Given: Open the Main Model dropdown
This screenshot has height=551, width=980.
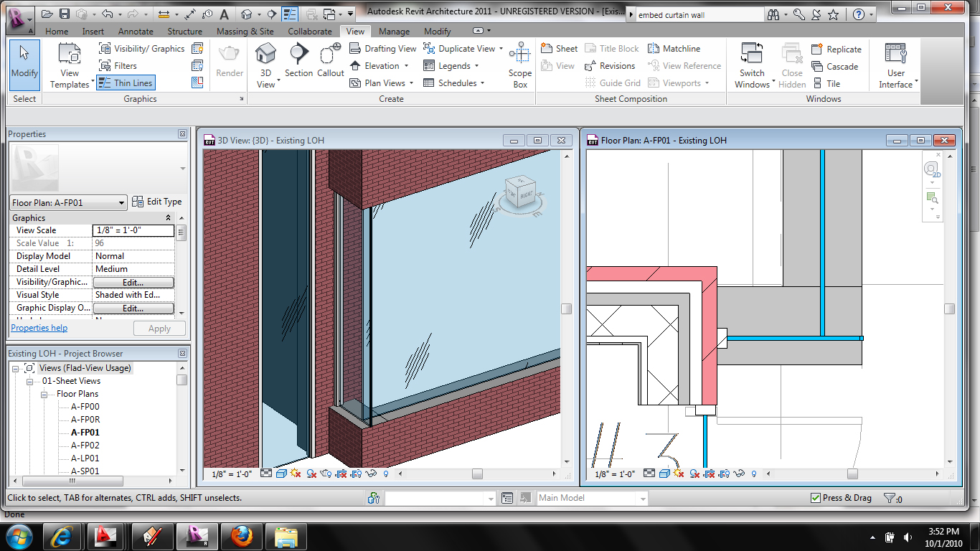Looking at the screenshot, I should pos(642,498).
